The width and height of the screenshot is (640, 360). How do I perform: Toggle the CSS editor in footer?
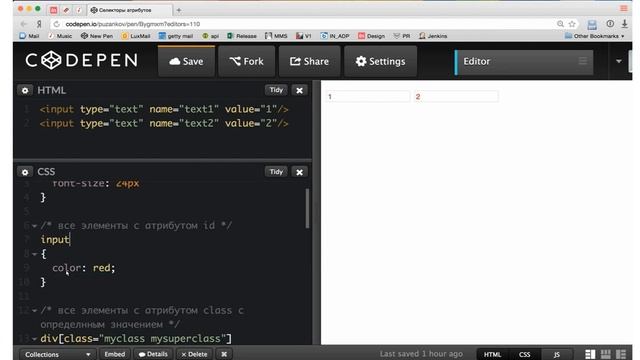(524, 354)
